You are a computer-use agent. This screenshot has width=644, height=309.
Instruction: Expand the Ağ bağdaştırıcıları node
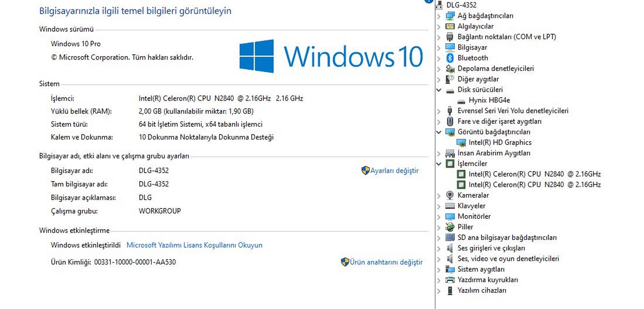[x=439, y=16]
